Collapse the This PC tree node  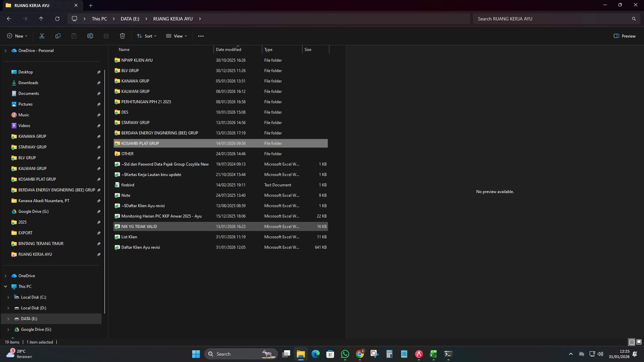point(5,287)
